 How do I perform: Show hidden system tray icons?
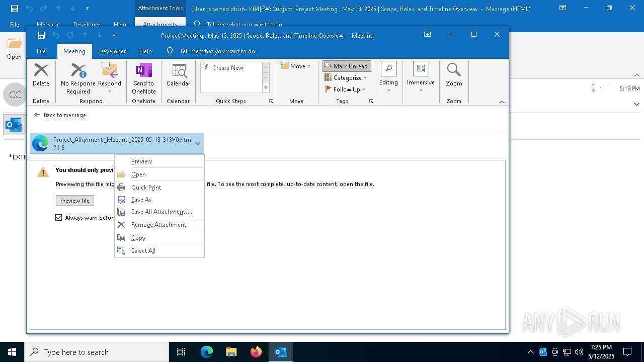tap(530, 352)
